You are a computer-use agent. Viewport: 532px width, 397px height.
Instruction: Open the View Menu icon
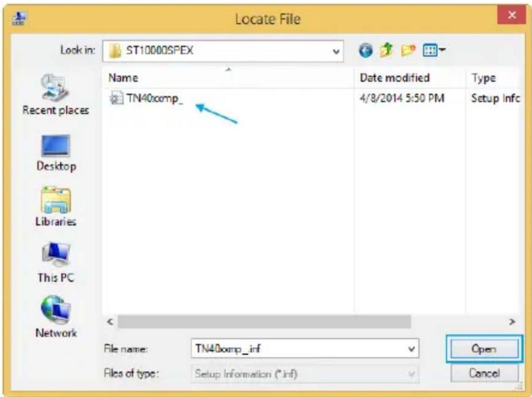[434, 50]
